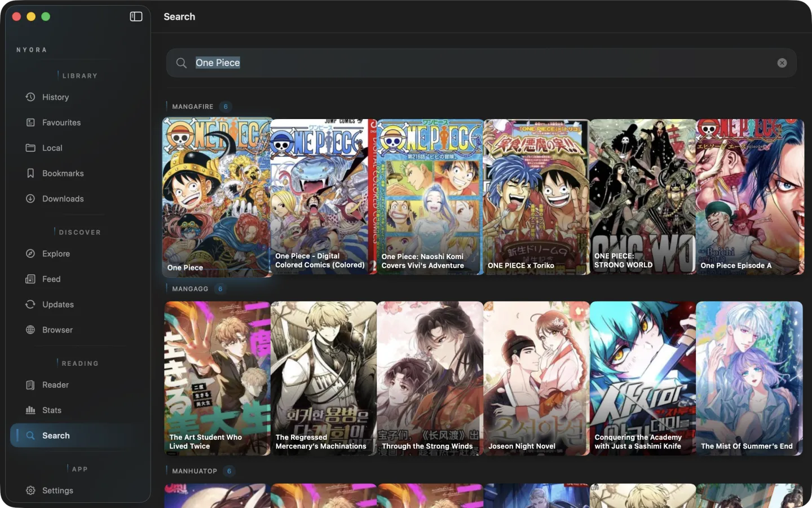The height and width of the screenshot is (508, 812).
Task: Click the Reader document icon
Action: coord(30,385)
